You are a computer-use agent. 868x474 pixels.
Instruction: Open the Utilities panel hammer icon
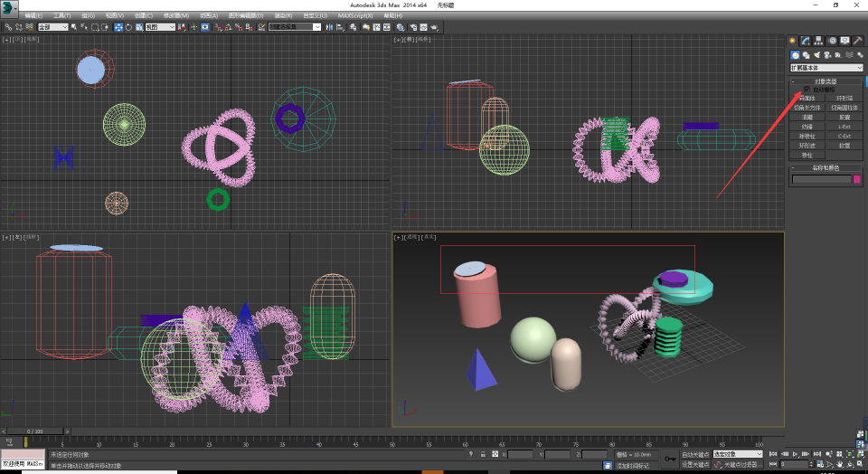click(857, 41)
